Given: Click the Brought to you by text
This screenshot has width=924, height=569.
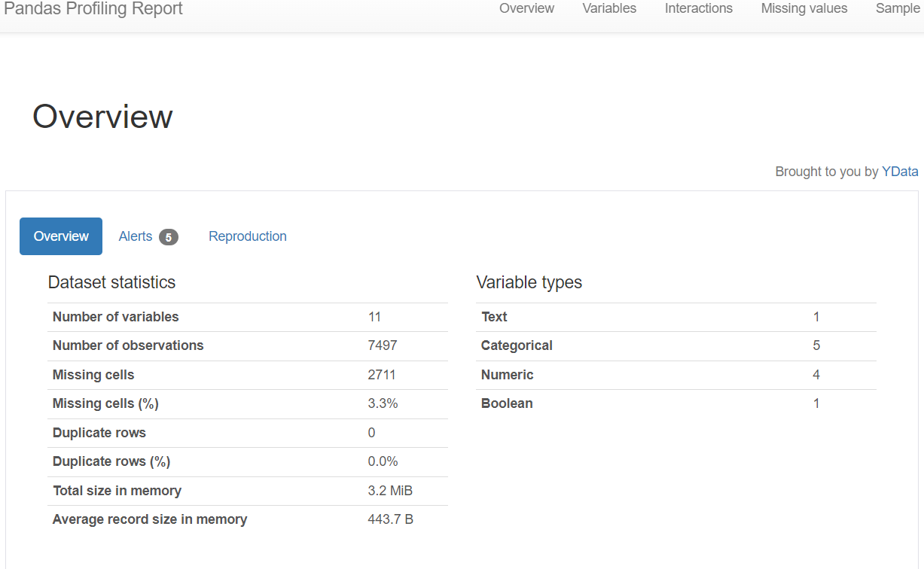Looking at the screenshot, I should coord(827,172).
